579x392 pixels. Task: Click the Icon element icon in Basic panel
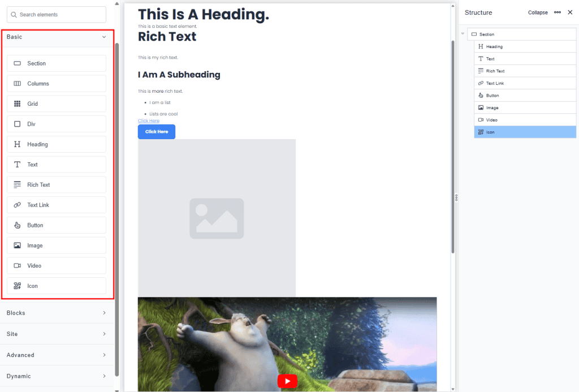(18, 286)
